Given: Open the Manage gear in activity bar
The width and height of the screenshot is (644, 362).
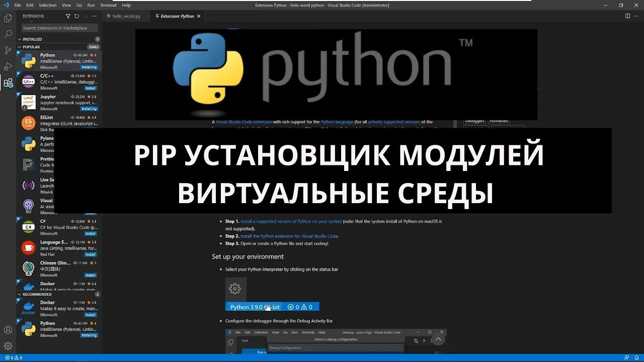Looking at the screenshot, I should click(8, 346).
